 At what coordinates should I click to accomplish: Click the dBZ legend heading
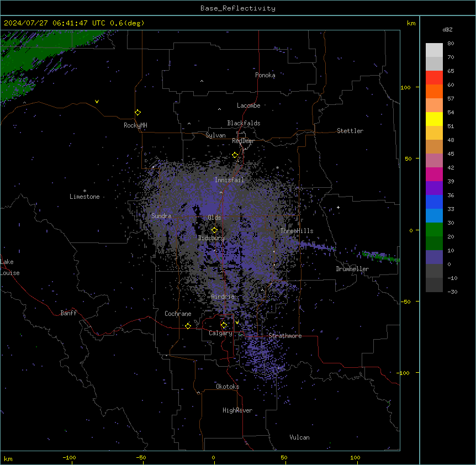pos(447,29)
